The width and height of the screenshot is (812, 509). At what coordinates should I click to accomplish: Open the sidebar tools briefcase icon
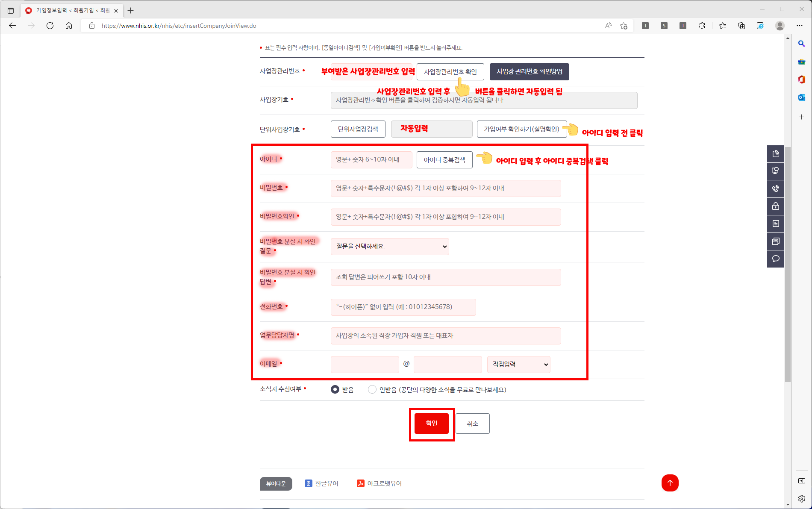click(802, 62)
